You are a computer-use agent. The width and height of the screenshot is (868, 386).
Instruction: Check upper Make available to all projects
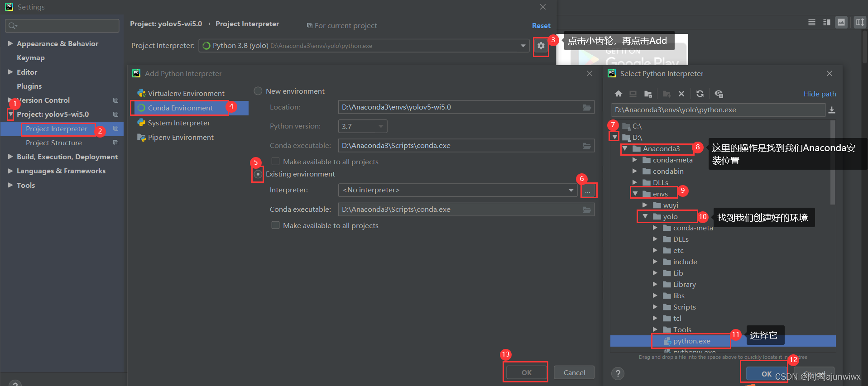pos(275,162)
